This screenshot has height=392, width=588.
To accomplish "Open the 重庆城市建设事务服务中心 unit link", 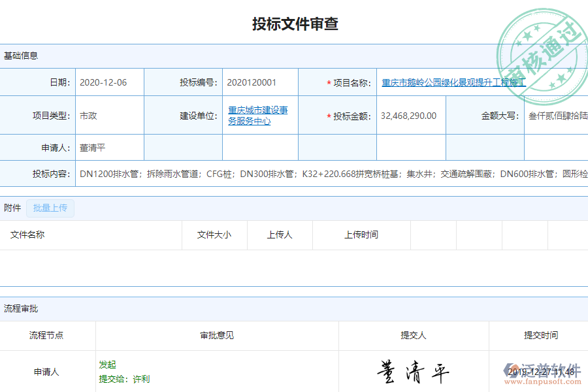I will [258, 115].
